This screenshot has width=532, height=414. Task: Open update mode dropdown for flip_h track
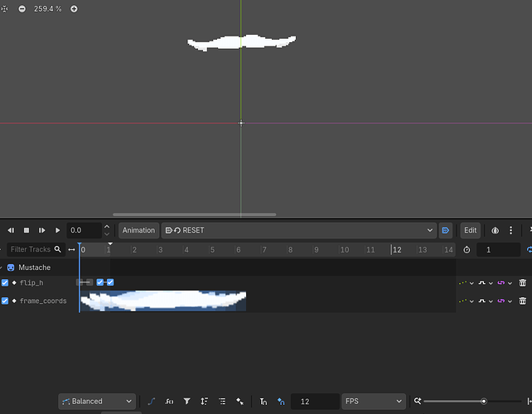467,283
